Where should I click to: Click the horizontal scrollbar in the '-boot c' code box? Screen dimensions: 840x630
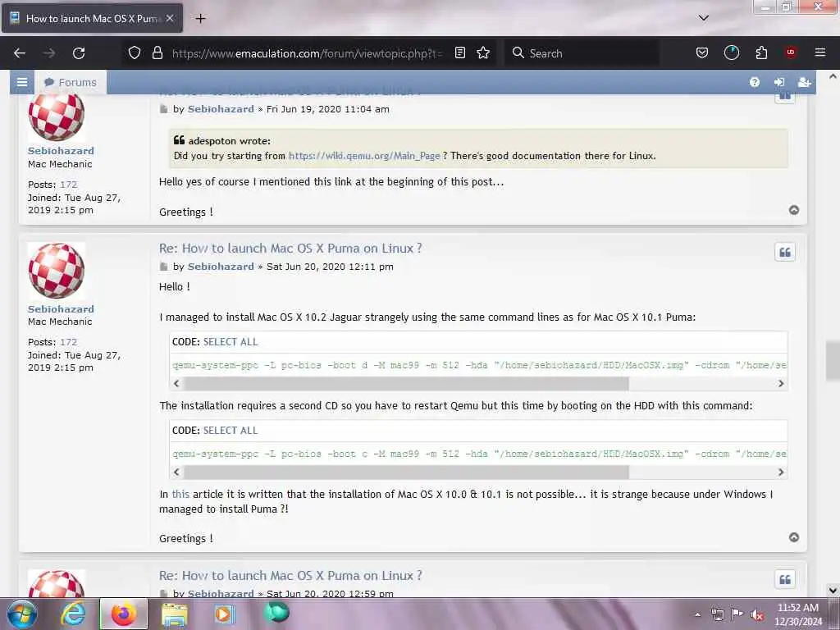406,472
